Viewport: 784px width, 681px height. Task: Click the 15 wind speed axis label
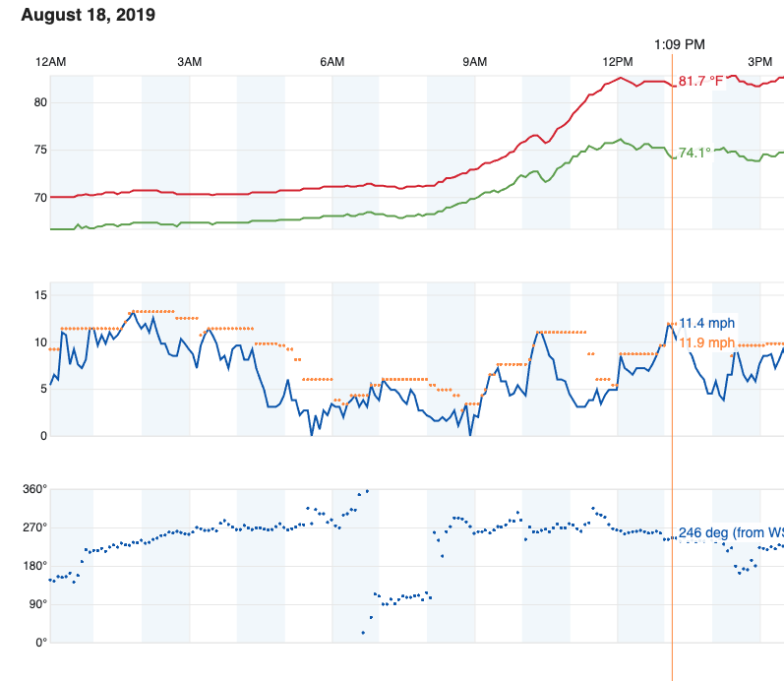(41, 295)
